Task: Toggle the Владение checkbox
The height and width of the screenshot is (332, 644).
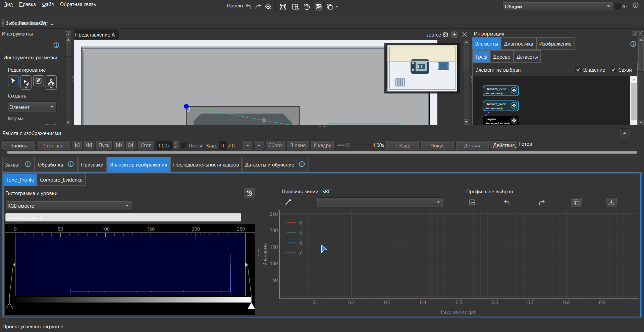Action: pyautogui.click(x=578, y=70)
